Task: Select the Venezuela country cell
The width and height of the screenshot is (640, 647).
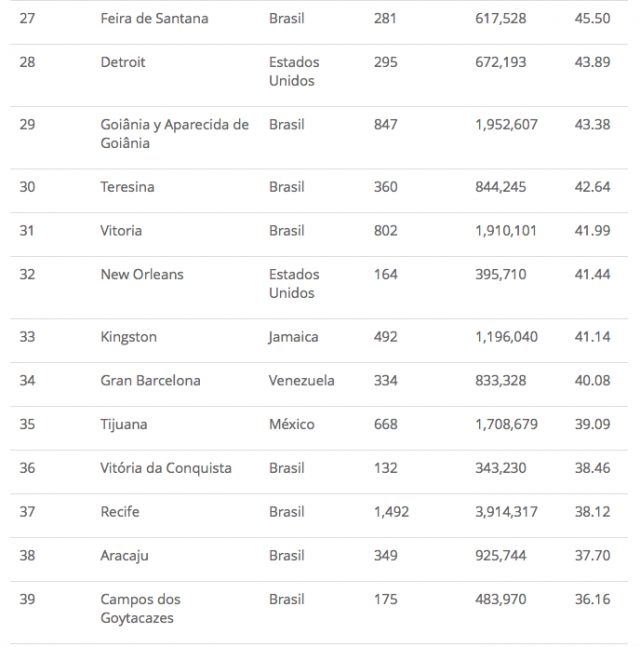Action: [x=302, y=381]
